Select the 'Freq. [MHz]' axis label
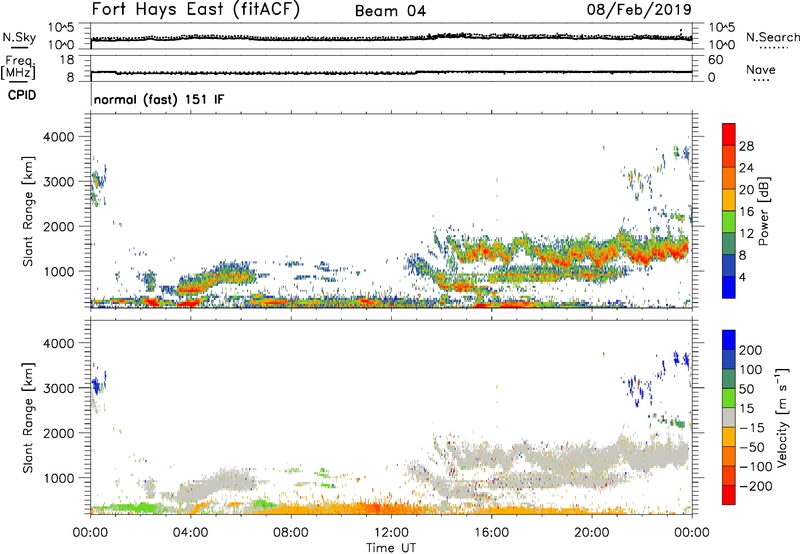This screenshot has width=800, height=554. coord(18,67)
